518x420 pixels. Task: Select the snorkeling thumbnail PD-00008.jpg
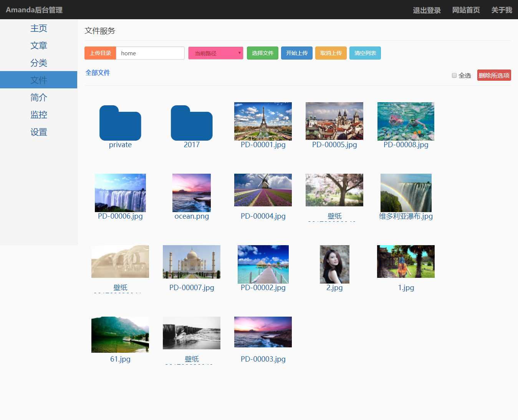coord(406,121)
